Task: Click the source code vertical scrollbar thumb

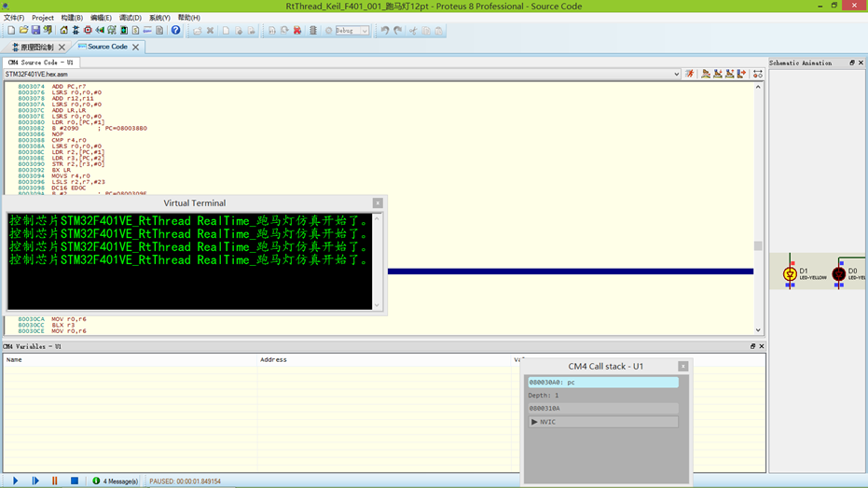Action: (x=758, y=245)
